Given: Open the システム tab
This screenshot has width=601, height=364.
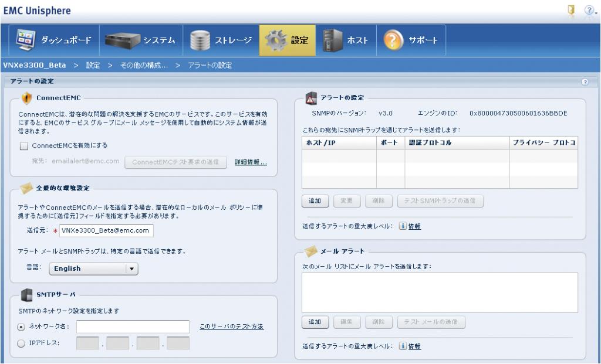Looking at the screenshot, I should click(x=141, y=40).
